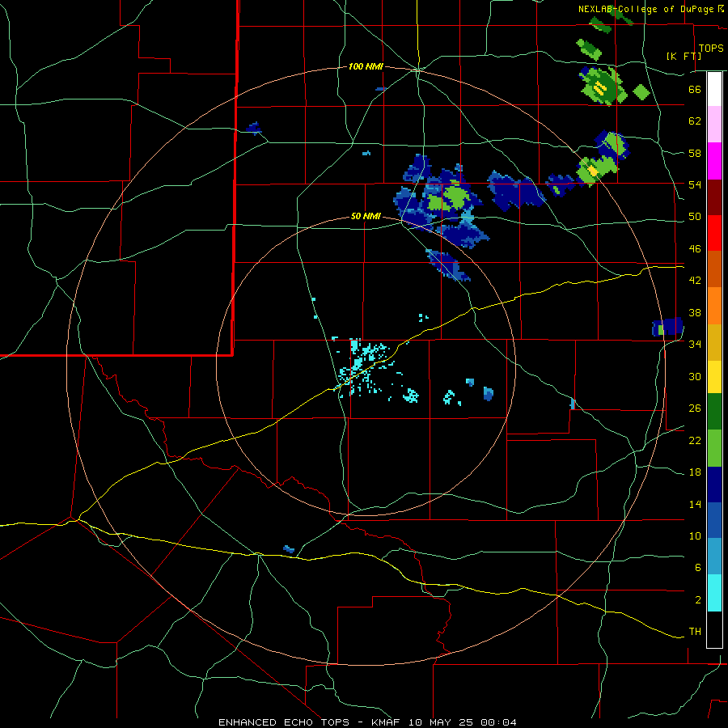This screenshot has height=728, width=728.
Task: Select the dark green legend swatch
Action: tap(714, 412)
